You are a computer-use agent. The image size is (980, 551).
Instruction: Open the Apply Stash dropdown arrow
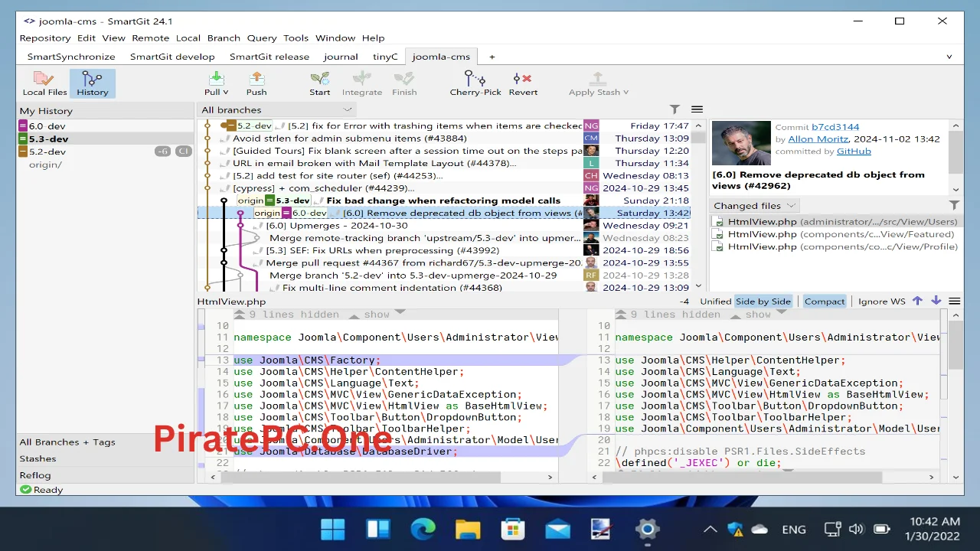[626, 93]
